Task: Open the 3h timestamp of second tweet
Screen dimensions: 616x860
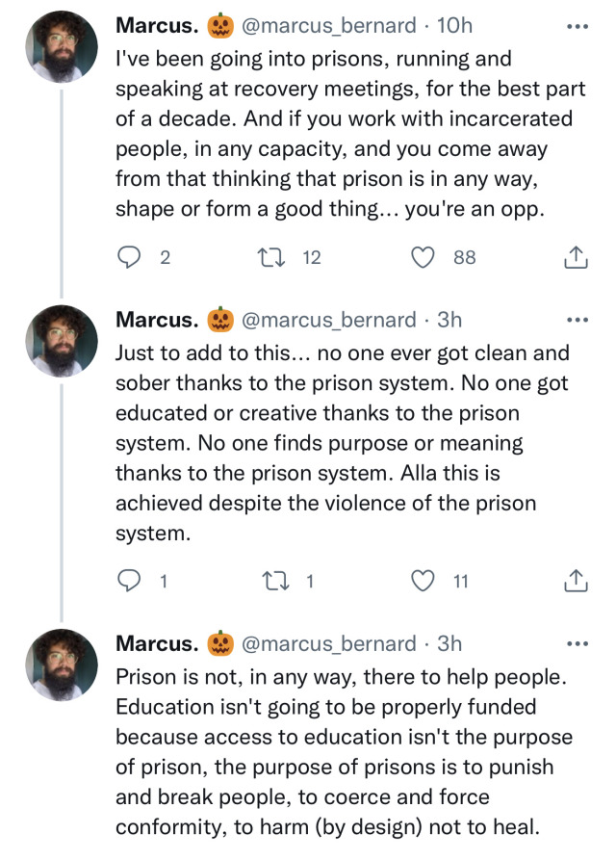Action: tap(449, 319)
